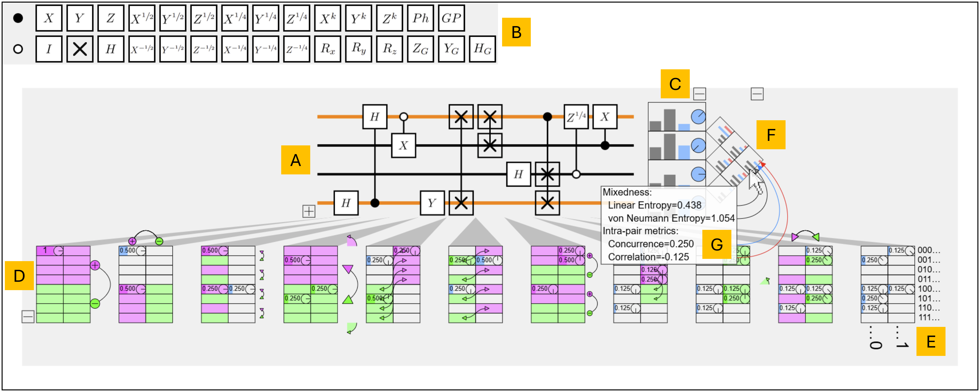This screenshot has height=392, width=980.
Task: Choose the identity I gate
Action: tap(49, 49)
